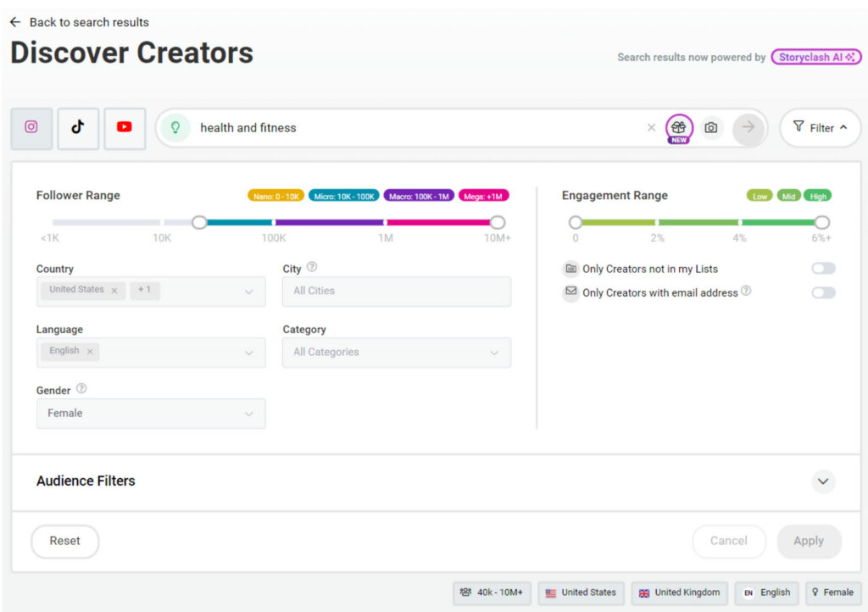Click the question mark icon beside City

point(312,268)
